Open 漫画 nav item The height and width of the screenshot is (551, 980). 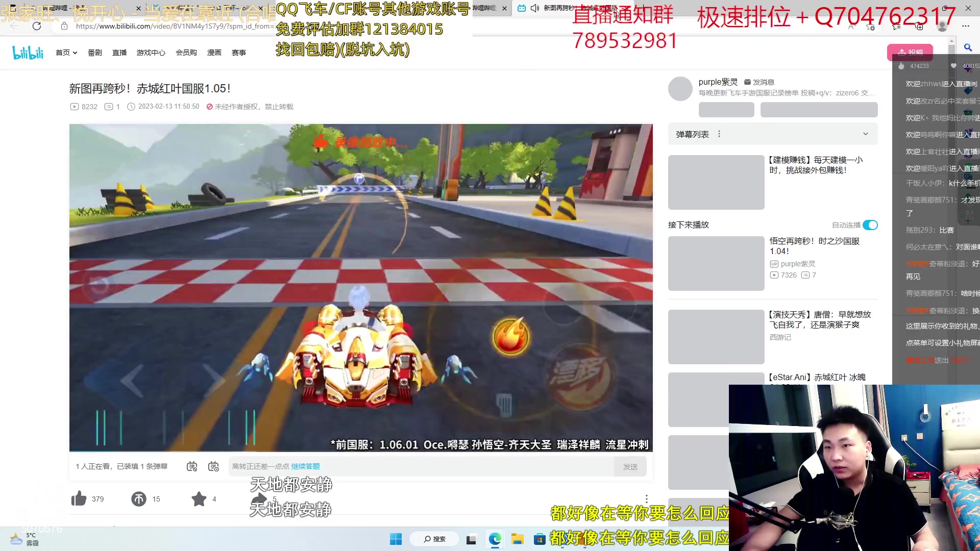214,53
